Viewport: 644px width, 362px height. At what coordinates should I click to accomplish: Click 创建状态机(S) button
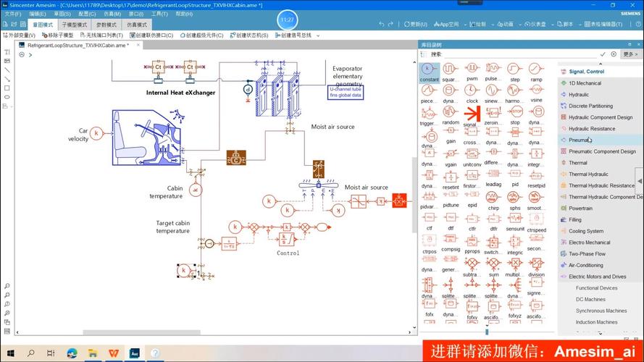(249, 35)
